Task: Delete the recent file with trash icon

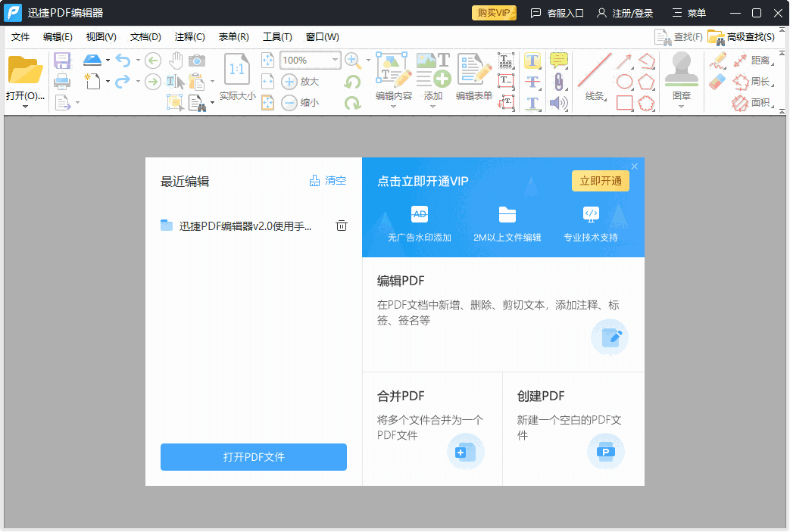Action: click(342, 226)
